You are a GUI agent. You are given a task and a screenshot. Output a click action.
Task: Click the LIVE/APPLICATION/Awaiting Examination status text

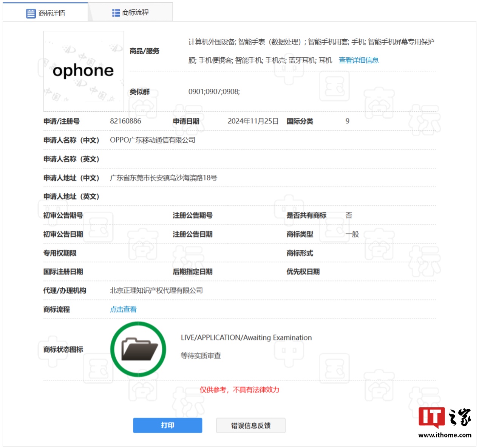tap(246, 337)
